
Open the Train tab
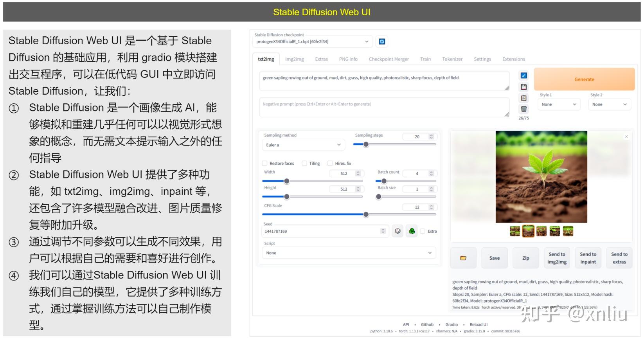425,59
